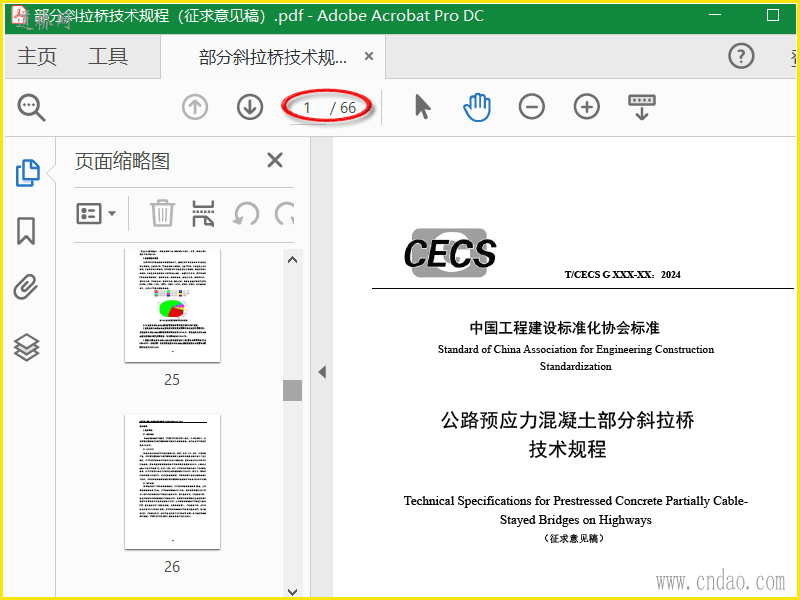Rotate pages clockwise
The image size is (800, 600).
click(x=284, y=214)
